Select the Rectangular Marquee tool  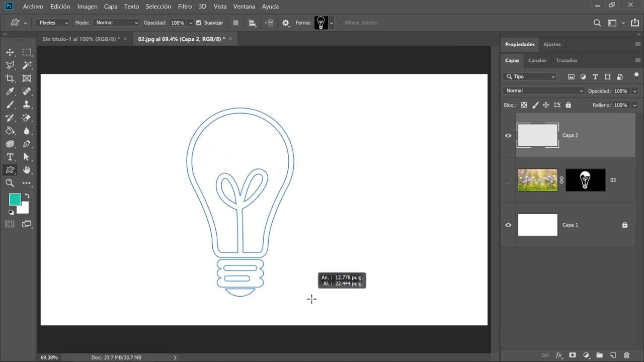(27, 52)
